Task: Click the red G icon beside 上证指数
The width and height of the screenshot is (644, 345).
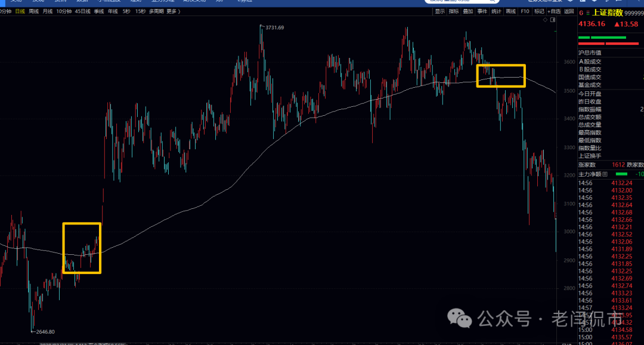Action: [x=581, y=13]
